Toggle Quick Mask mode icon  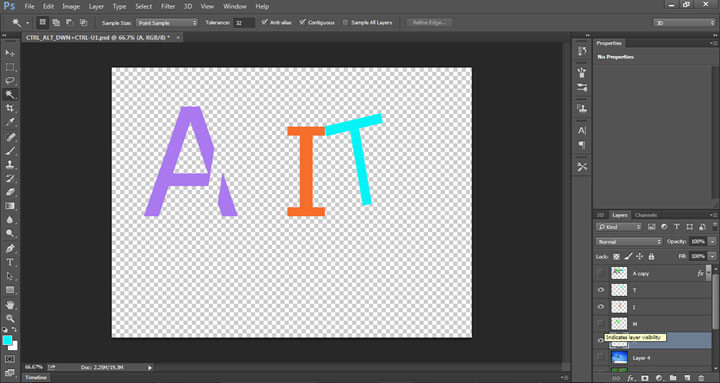(10, 359)
